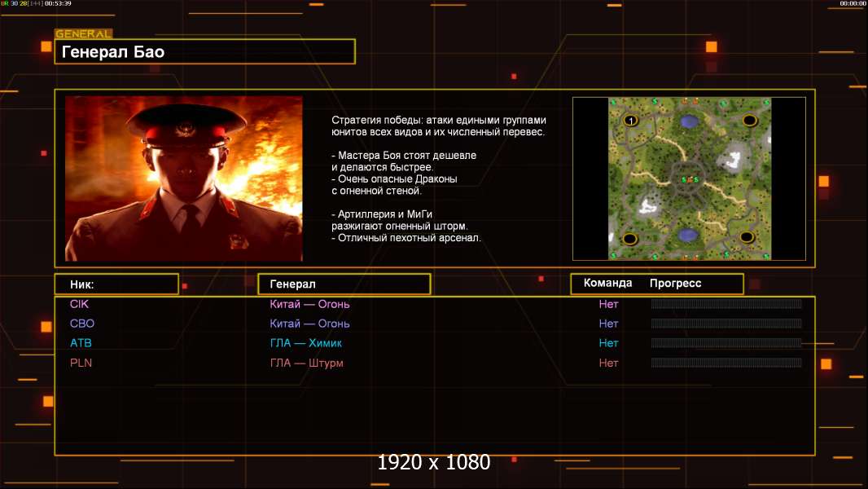Select player name "CBO"
Viewport: 868px width, 489px height.
[82, 324]
